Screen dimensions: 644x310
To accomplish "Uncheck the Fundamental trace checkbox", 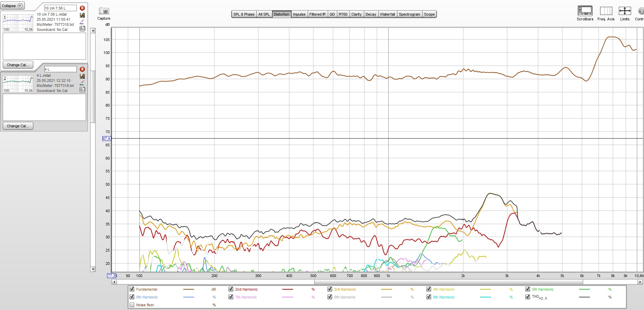I will 132,289.
